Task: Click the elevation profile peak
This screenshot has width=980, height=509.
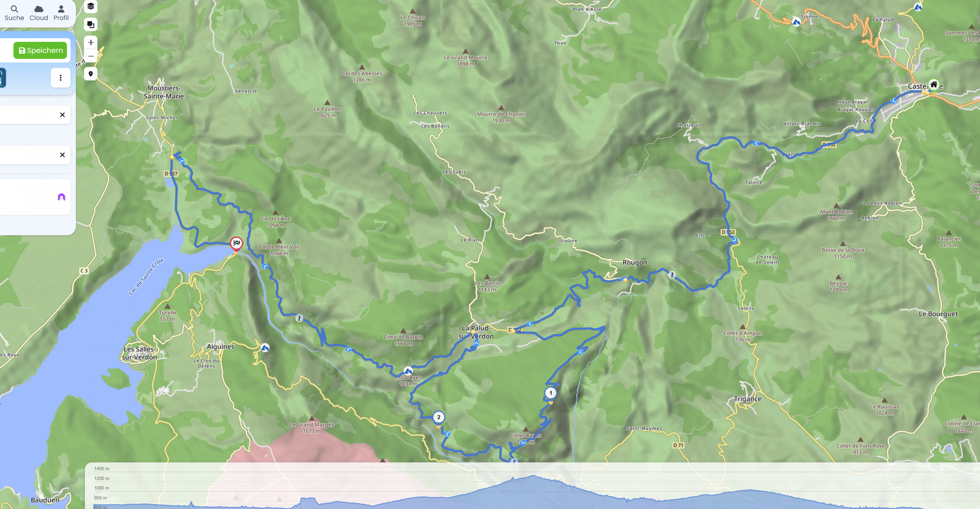Action: [533, 476]
